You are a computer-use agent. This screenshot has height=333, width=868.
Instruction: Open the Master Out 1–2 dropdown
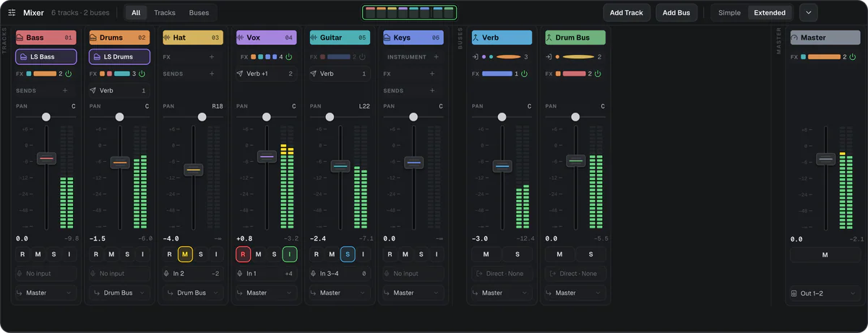825,293
